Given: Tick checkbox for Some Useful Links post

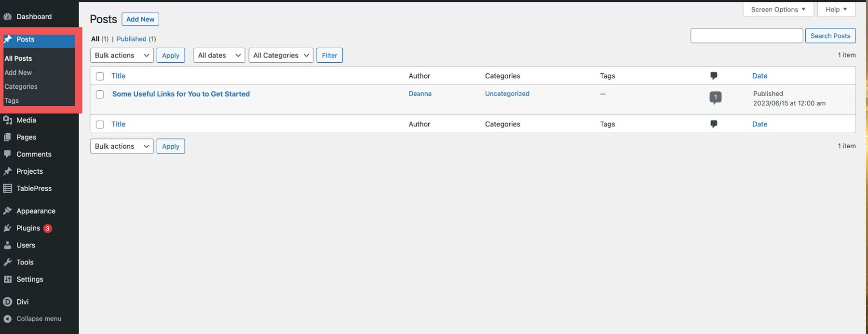Looking at the screenshot, I should [x=100, y=95].
